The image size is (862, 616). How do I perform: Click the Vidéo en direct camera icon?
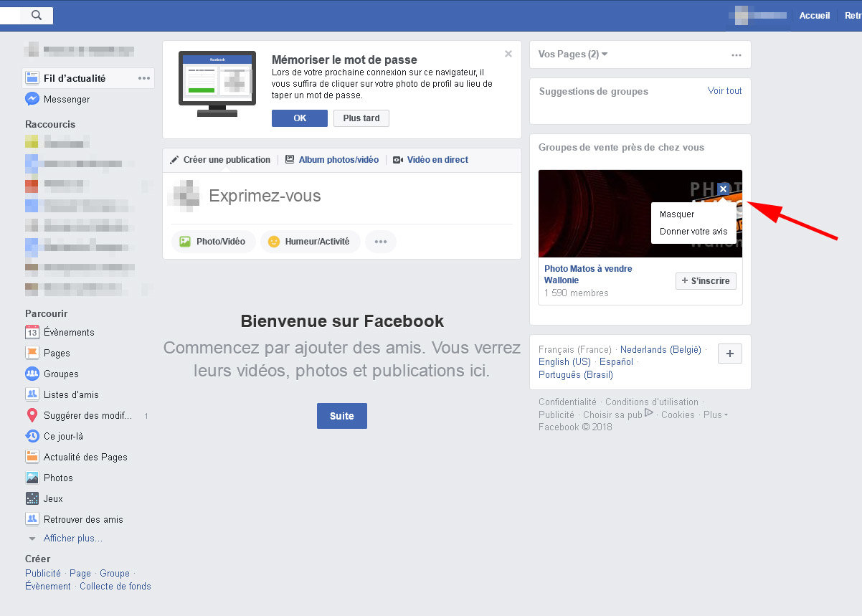click(398, 160)
